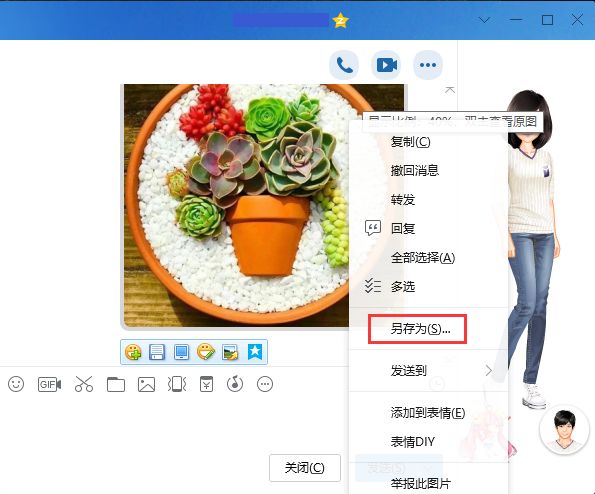Click the 关闭(C) button
Viewport: 595px width, 494px height.
click(305, 468)
